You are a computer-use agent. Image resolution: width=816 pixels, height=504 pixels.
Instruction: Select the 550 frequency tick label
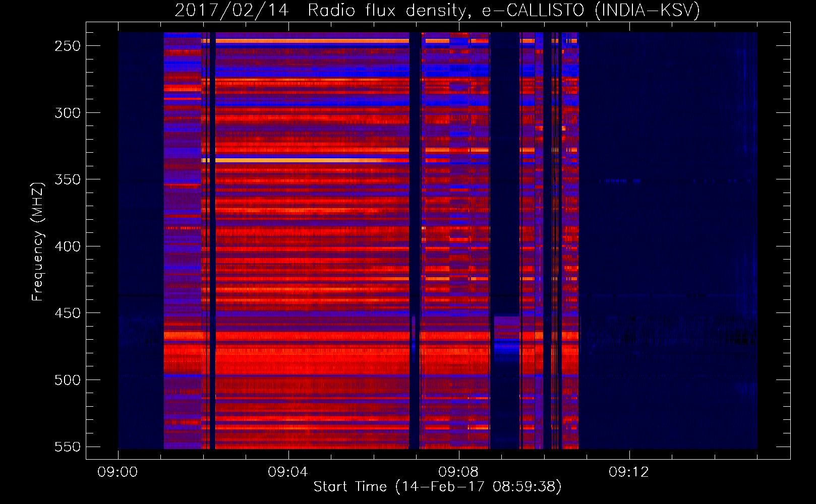pos(68,447)
